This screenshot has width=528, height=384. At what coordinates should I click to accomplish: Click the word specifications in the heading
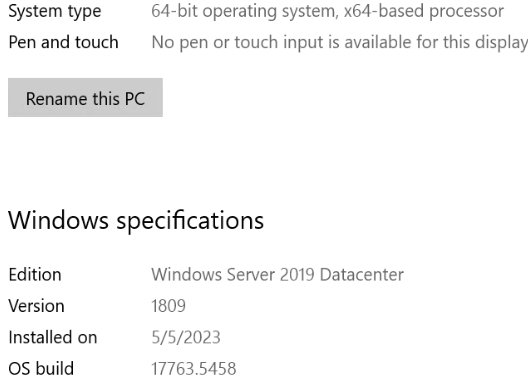190,221
